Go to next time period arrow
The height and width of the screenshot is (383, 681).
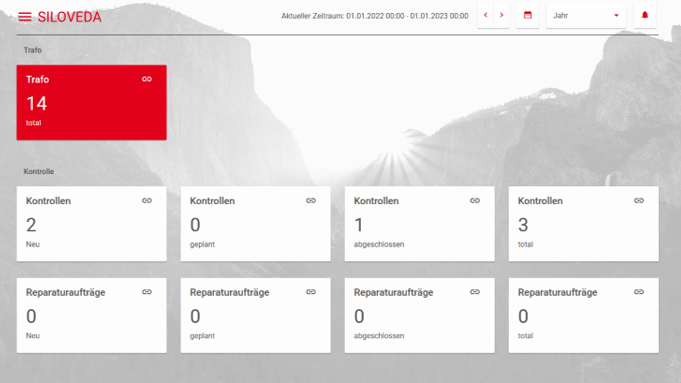tap(502, 15)
